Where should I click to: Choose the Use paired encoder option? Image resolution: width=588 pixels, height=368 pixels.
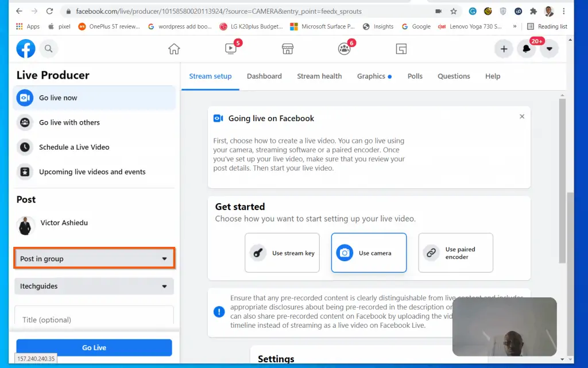coord(455,253)
